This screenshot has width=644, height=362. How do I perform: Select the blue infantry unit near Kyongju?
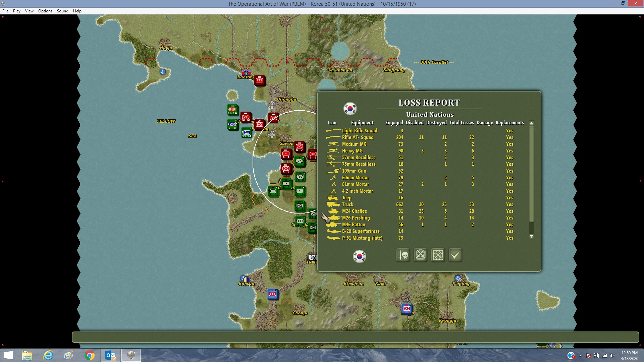coord(407,309)
